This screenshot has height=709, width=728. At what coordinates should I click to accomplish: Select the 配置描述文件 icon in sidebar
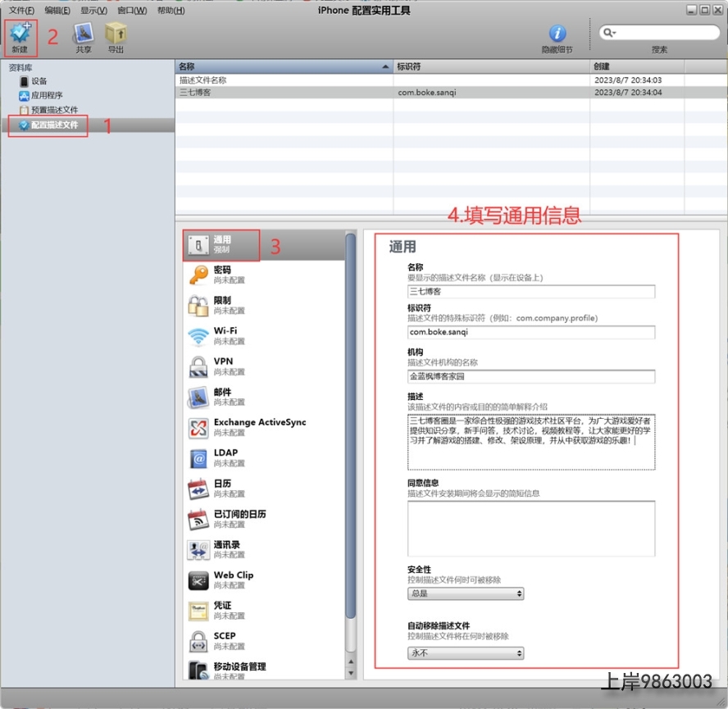pyautogui.click(x=24, y=125)
